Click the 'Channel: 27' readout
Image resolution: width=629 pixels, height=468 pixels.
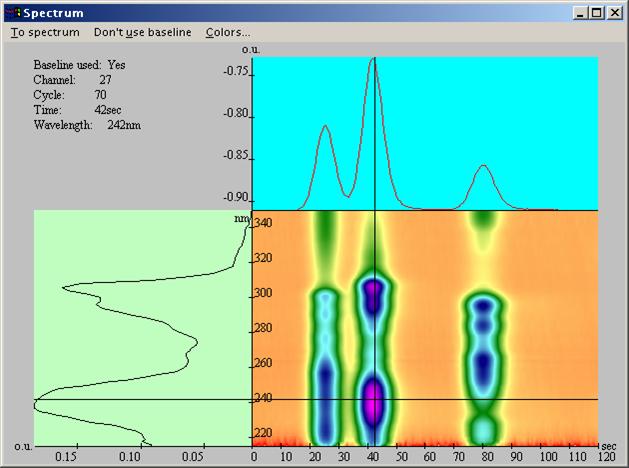[72, 80]
